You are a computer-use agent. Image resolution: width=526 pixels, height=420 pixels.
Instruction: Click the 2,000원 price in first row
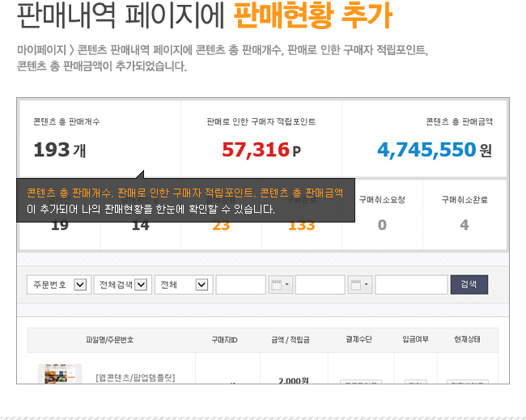click(294, 380)
